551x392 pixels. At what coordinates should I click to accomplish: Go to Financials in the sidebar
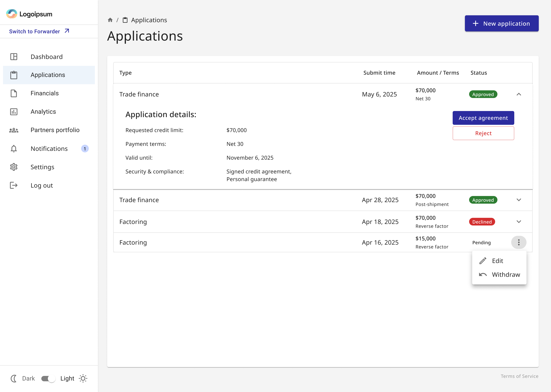[x=49, y=93]
